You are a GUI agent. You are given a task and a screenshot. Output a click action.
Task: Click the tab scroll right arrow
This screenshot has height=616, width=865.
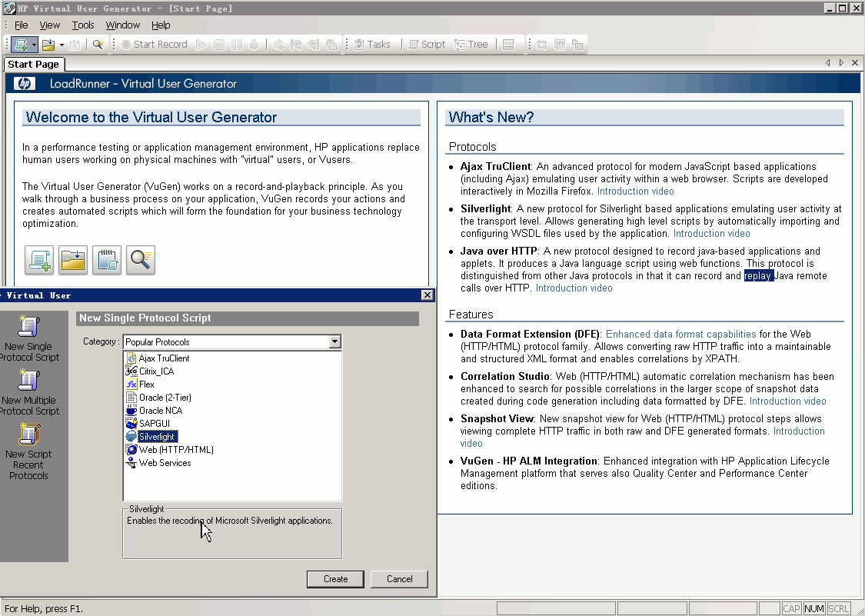pos(841,63)
